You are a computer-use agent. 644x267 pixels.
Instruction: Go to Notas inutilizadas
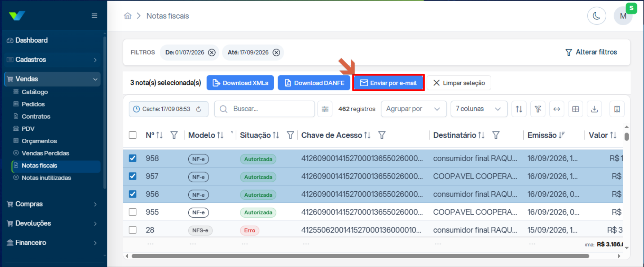click(x=46, y=178)
